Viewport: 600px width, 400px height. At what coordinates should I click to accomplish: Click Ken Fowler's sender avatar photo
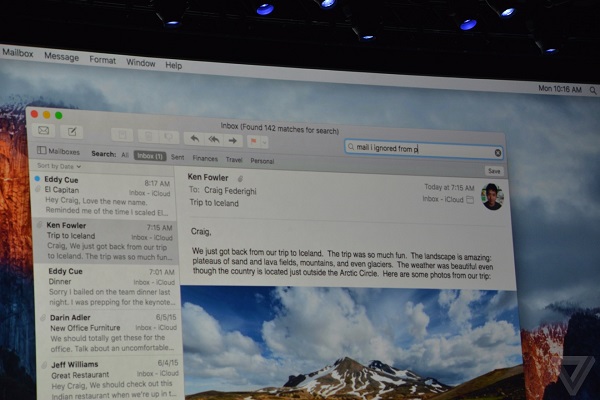[x=492, y=196]
